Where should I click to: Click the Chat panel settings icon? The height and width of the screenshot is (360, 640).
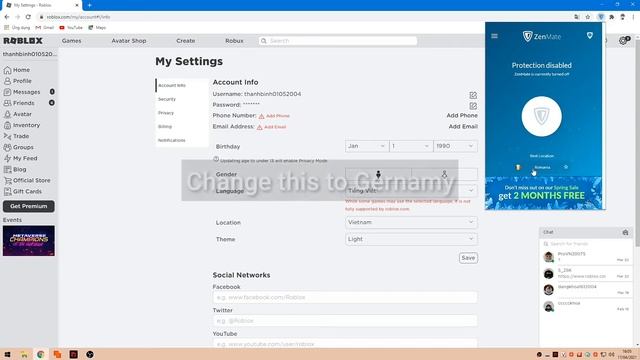coord(625,232)
